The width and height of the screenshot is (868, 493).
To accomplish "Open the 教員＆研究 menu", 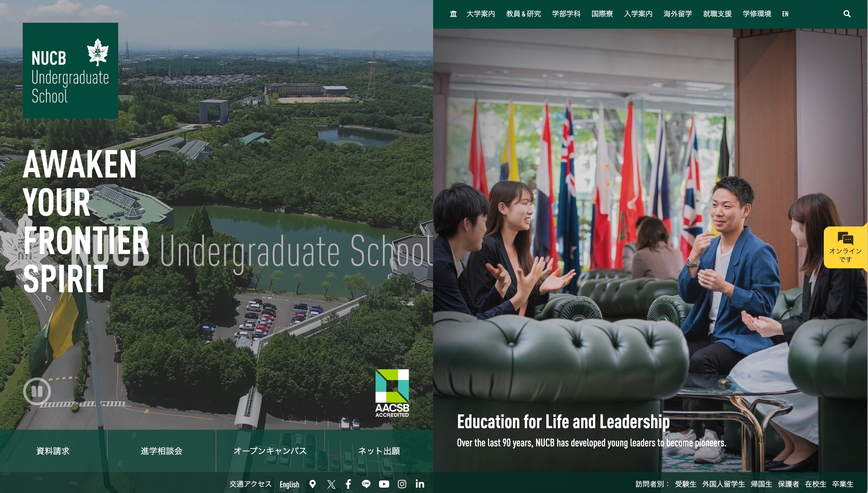I will point(524,14).
